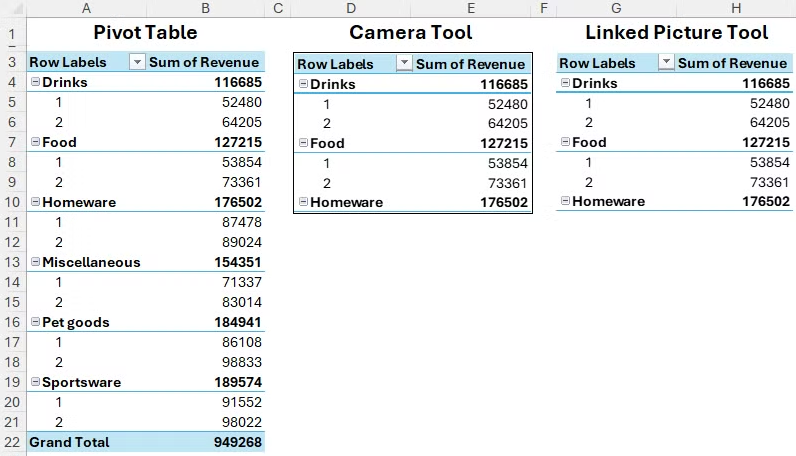796x456 pixels.
Task: Select Homeware total 176502 in column B
Action: click(x=206, y=202)
